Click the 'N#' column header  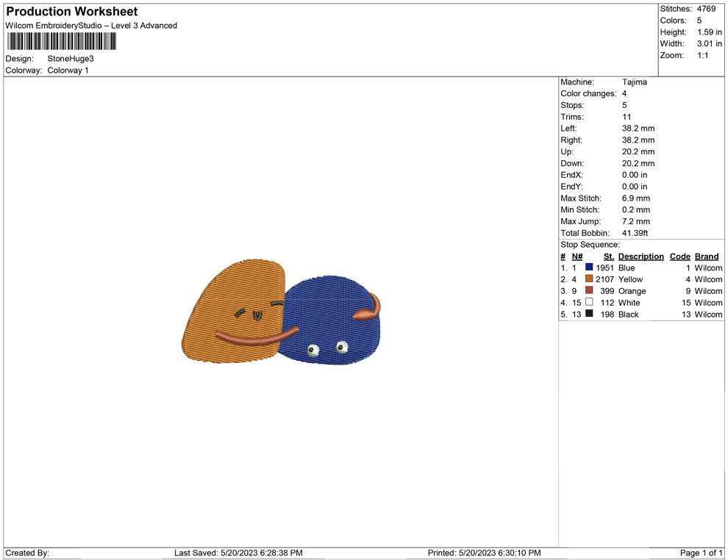pos(577,256)
